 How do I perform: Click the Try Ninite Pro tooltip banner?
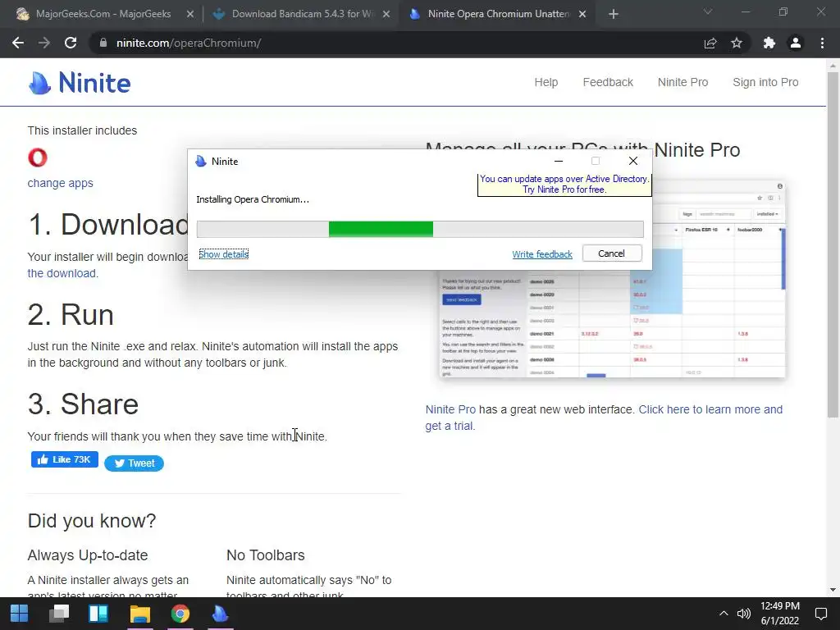[564, 185]
